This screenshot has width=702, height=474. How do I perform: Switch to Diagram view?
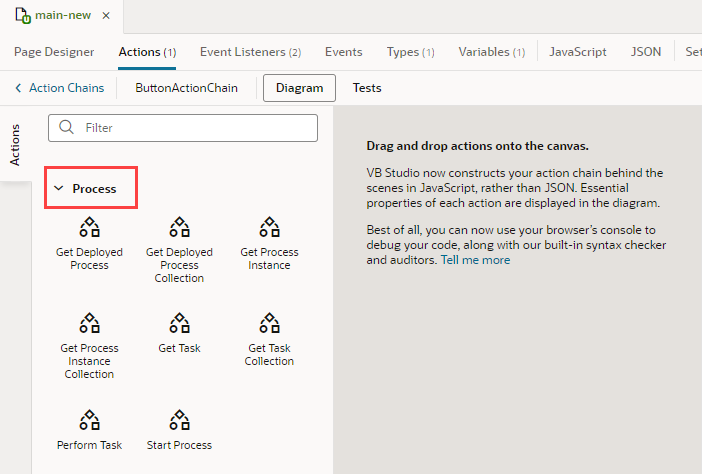tap(300, 88)
